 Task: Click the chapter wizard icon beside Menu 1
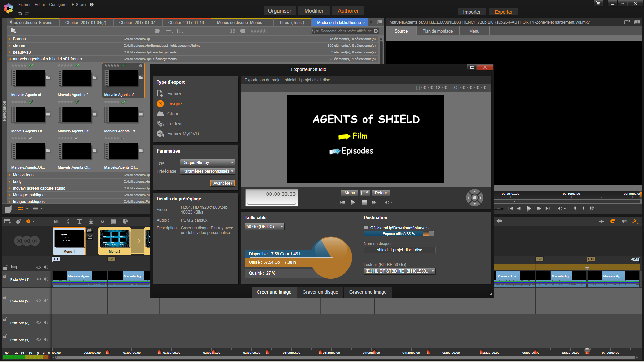click(90, 230)
